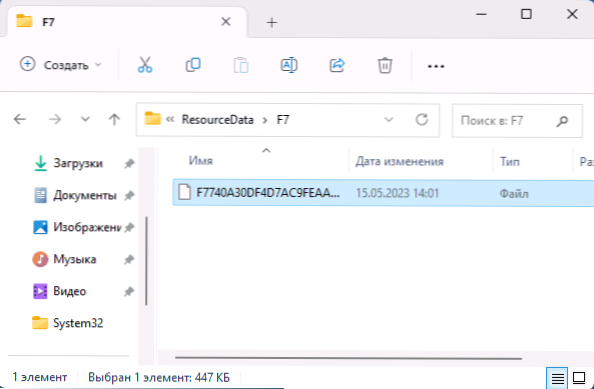
Task: Expand recent locations chevron
Action: 85,120
